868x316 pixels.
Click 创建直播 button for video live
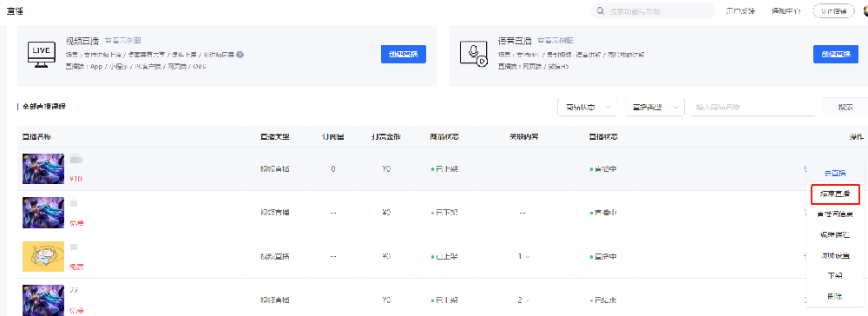(404, 54)
